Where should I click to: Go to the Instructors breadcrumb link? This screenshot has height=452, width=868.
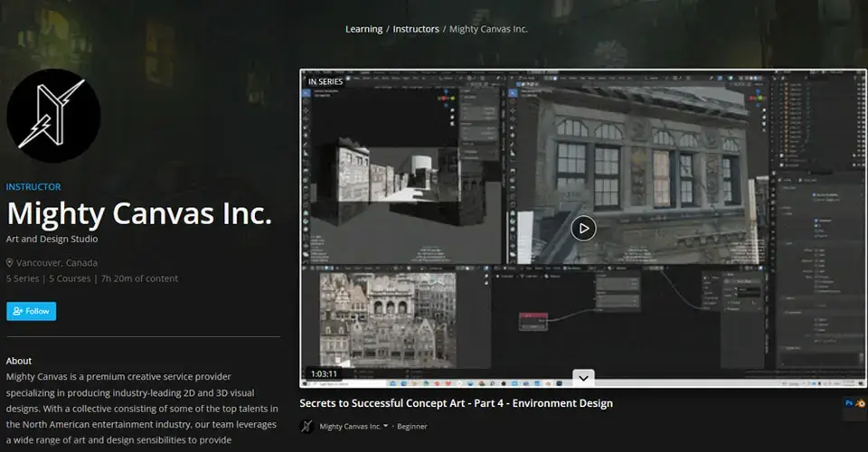coord(416,29)
